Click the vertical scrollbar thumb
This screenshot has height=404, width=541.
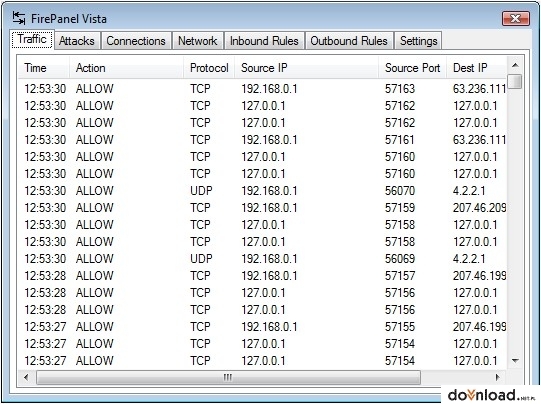515,81
